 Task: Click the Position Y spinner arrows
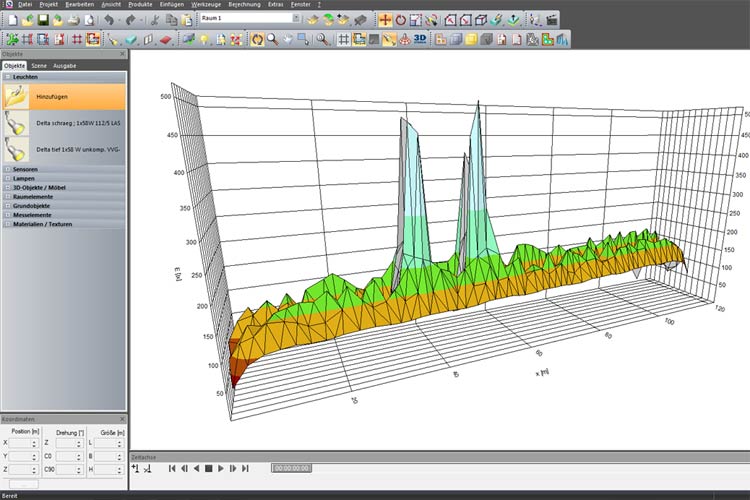[34, 457]
